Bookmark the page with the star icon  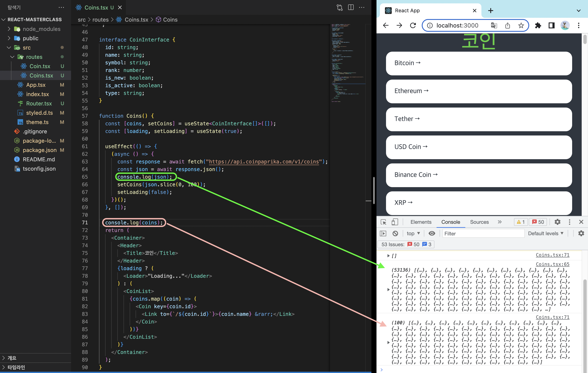click(521, 25)
